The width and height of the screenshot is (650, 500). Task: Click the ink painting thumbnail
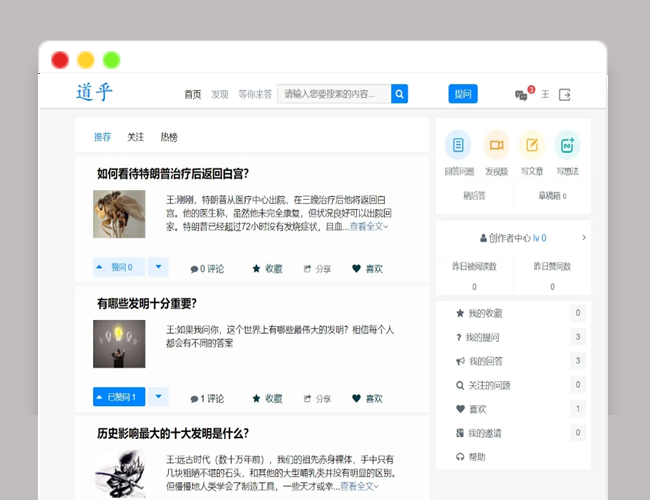coord(119,474)
